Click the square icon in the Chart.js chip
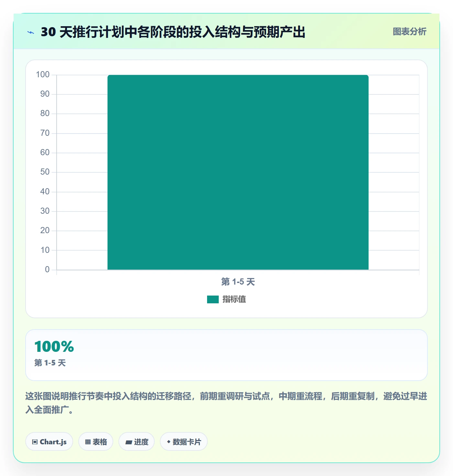 pyautogui.click(x=35, y=442)
